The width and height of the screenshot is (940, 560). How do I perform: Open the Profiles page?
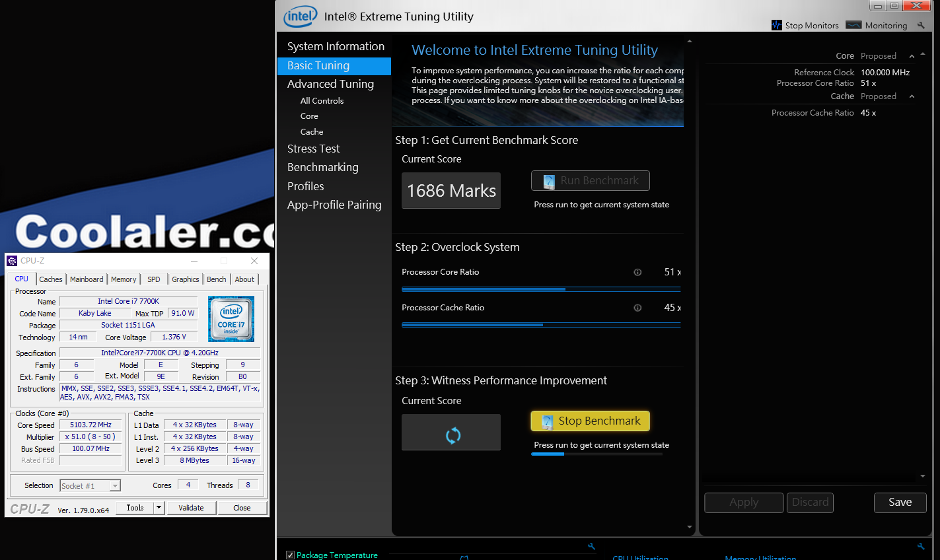pyautogui.click(x=305, y=186)
